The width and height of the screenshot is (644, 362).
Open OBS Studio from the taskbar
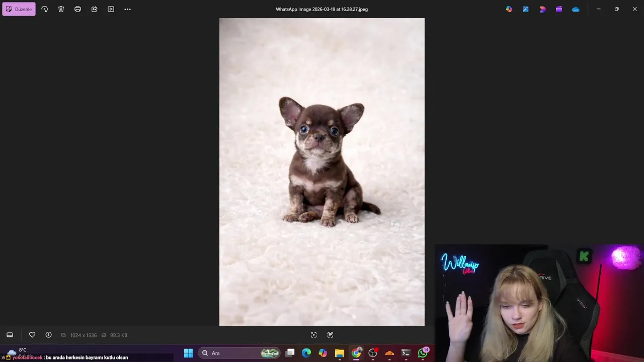point(373,353)
